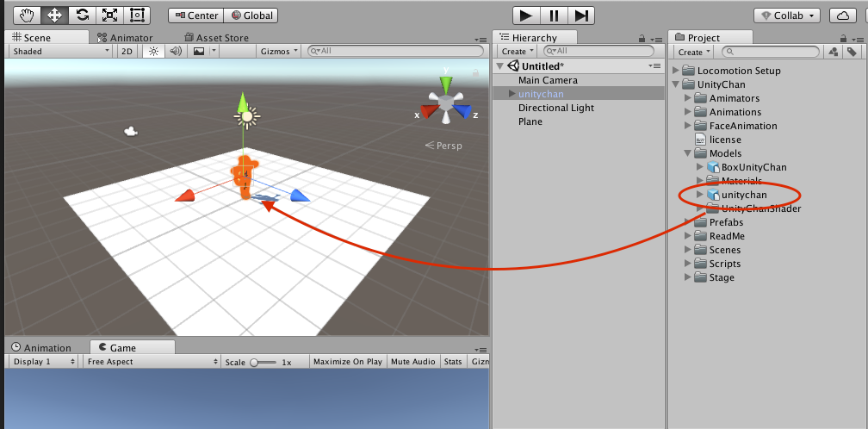Select the Prefabs folder
This screenshot has height=429, width=868.
[x=718, y=222]
